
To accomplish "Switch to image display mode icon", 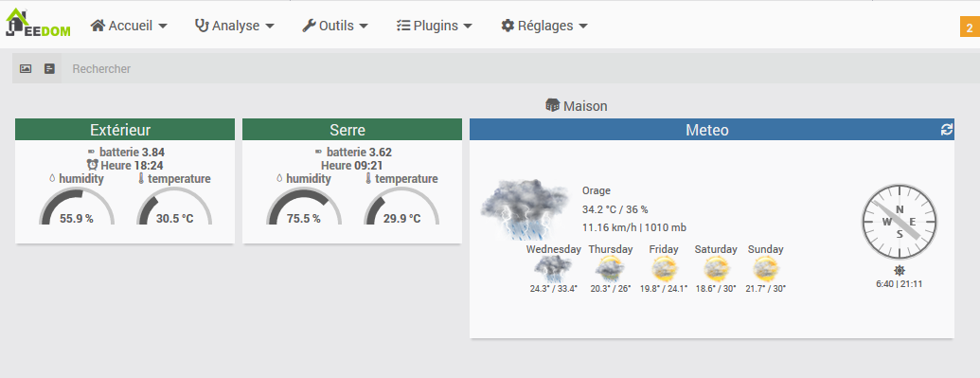I will 26,69.
